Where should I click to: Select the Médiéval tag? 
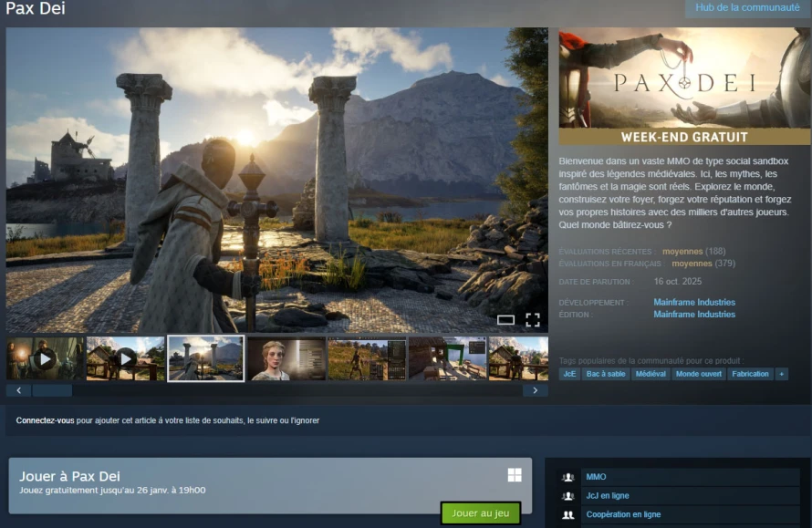(x=651, y=374)
